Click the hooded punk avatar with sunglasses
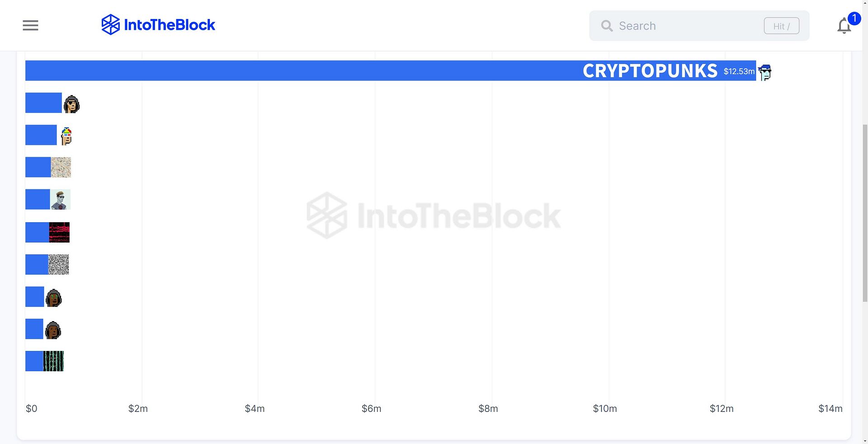The width and height of the screenshot is (868, 444). click(71, 104)
